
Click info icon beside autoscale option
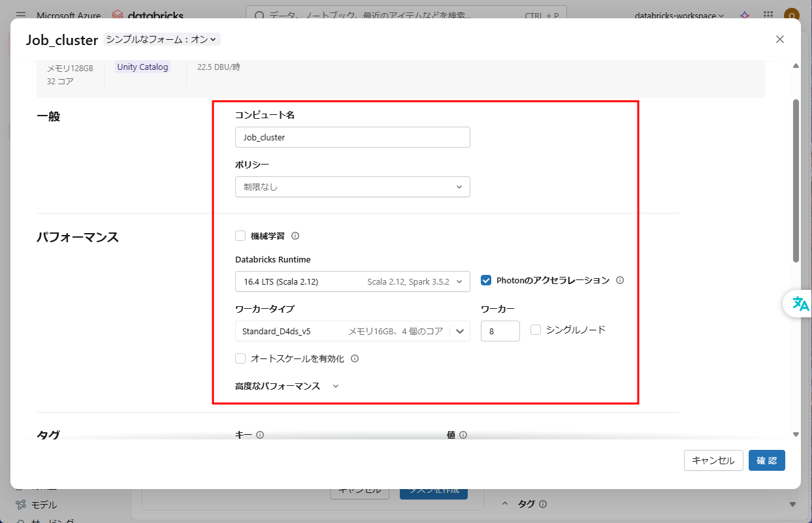[355, 358]
